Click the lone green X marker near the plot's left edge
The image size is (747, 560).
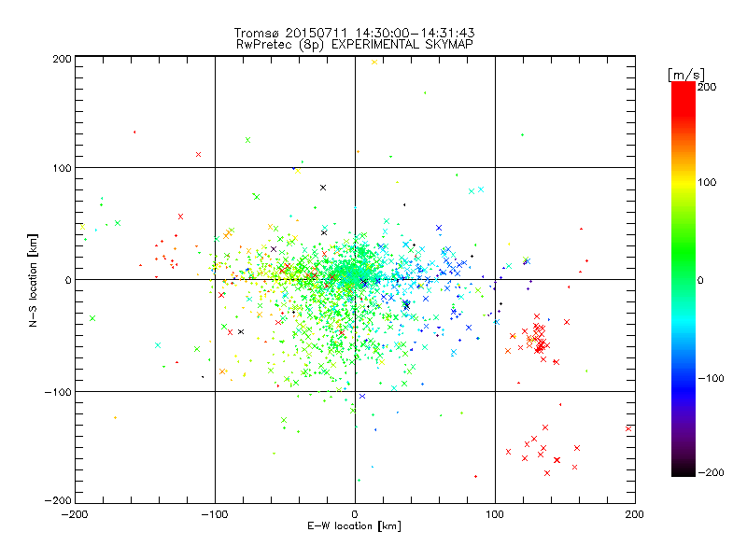tap(92, 318)
